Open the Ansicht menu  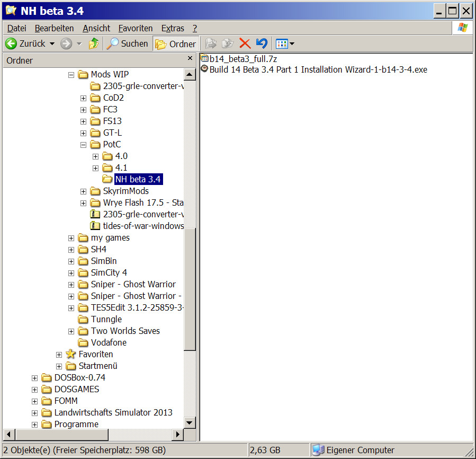(96, 28)
